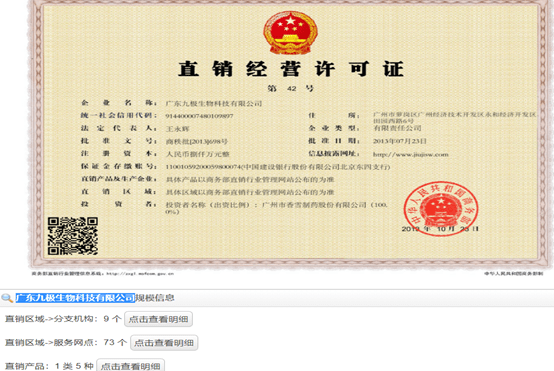
Task: Click the mofcom.gov.cn footer URL text
Action: click(x=140, y=273)
